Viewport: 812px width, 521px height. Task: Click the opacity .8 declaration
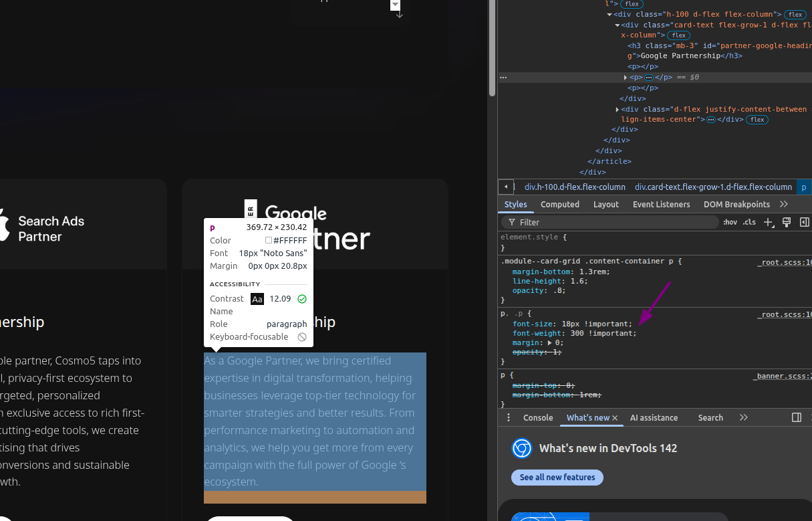tap(538, 292)
